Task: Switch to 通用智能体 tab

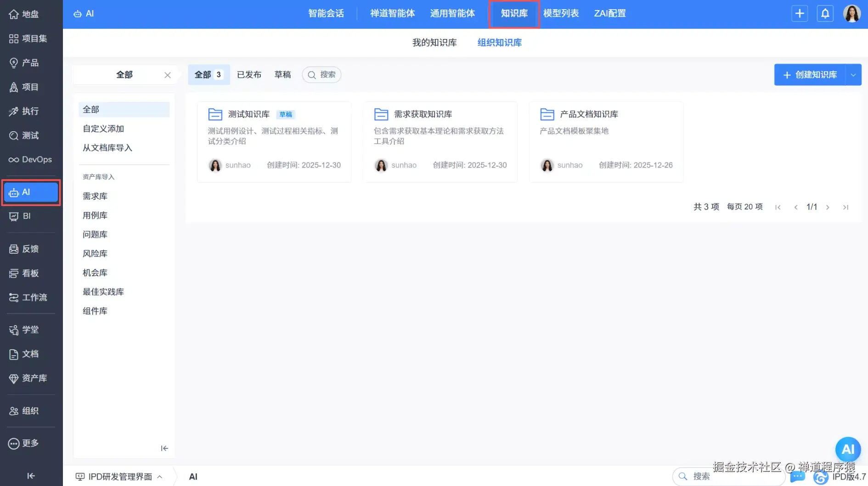Action: tap(452, 14)
